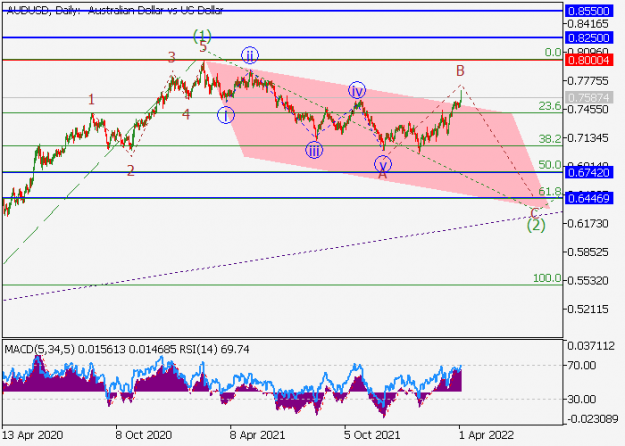The image size is (625, 446).
Task: Click the -0.023089 indicator scale value
Action: tap(591, 419)
